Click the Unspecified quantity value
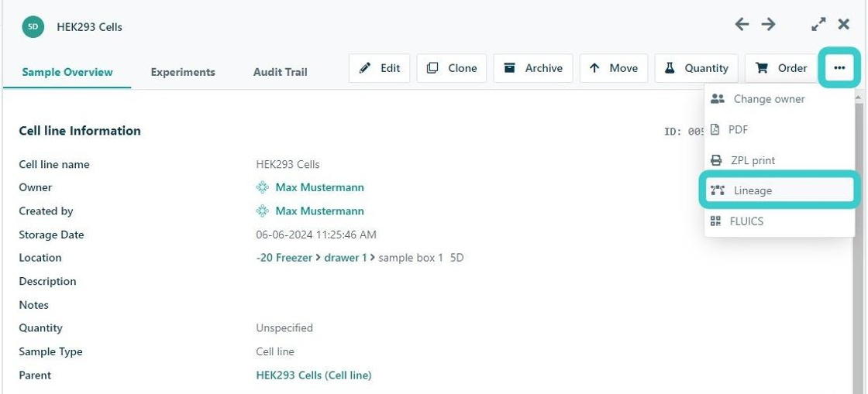868x394 pixels. 284,327
